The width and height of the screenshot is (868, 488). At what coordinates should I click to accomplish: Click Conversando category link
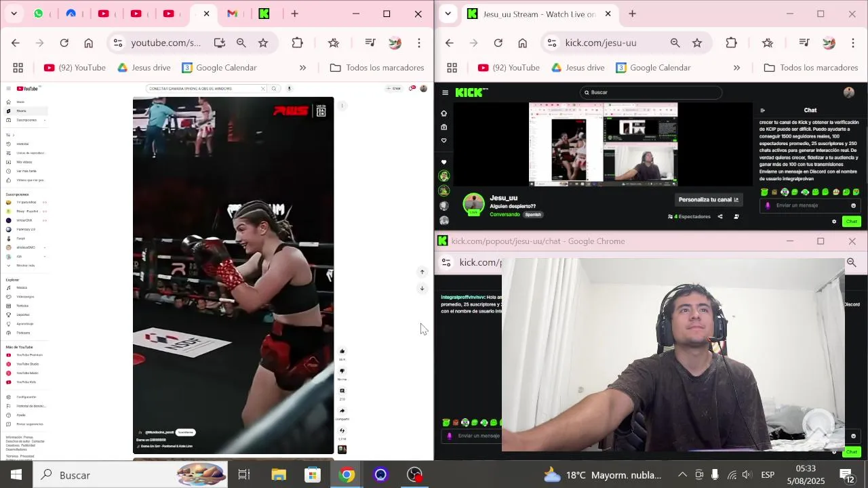505,215
